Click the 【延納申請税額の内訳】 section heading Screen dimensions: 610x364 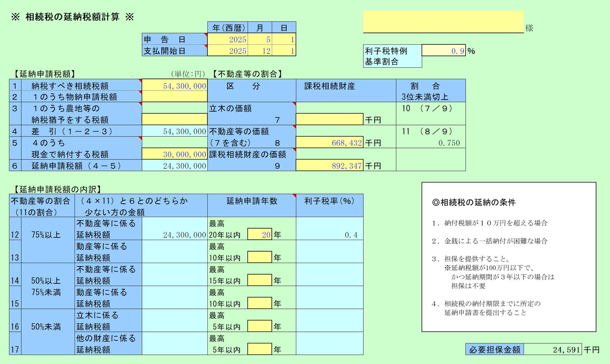pyautogui.click(x=57, y=189)
